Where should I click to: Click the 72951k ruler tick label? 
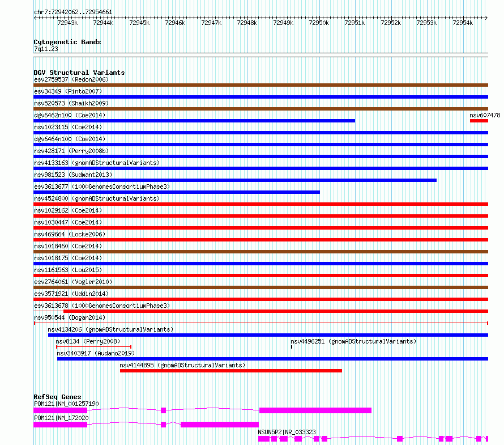click(354, 23)
